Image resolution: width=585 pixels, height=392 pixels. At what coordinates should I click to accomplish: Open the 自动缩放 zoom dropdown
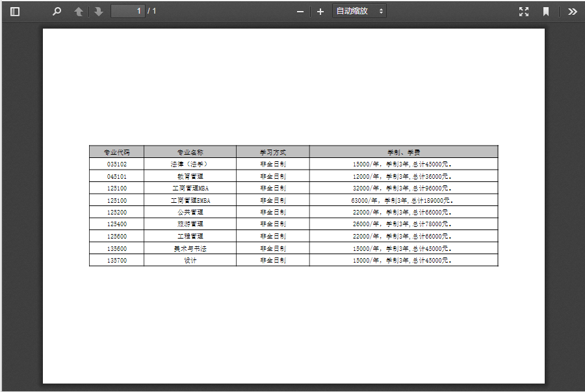click(x=359, y=12)
